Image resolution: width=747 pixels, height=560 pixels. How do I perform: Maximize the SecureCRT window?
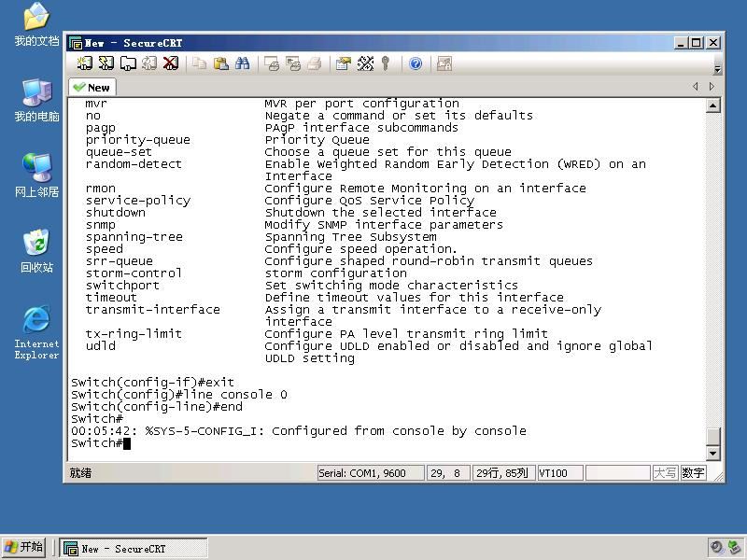click(696, 43)
